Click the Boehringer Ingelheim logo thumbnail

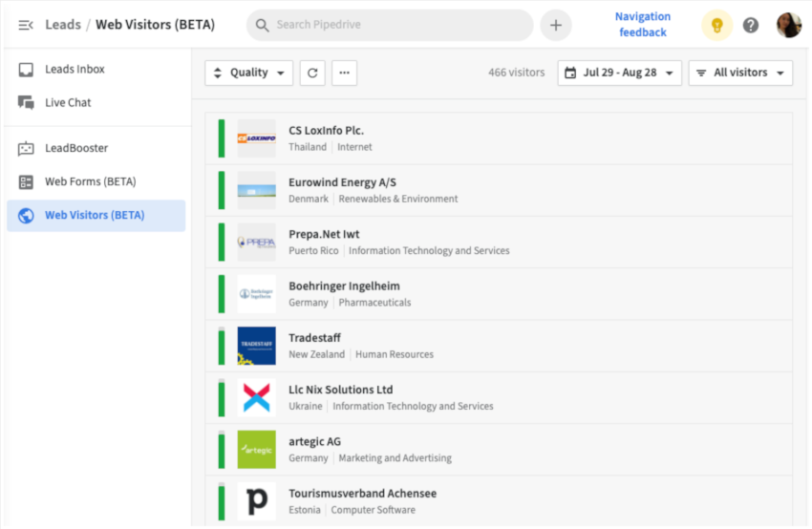(x=256, y=294)
